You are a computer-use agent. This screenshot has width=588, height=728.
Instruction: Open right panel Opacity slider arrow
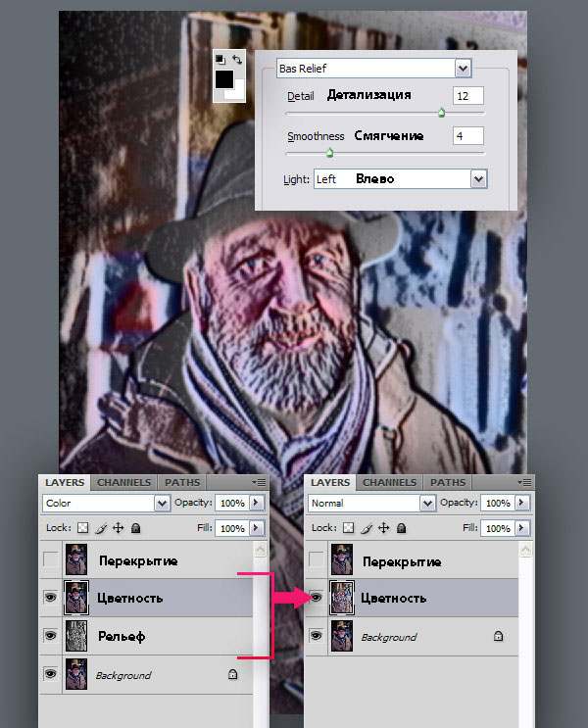522,503
